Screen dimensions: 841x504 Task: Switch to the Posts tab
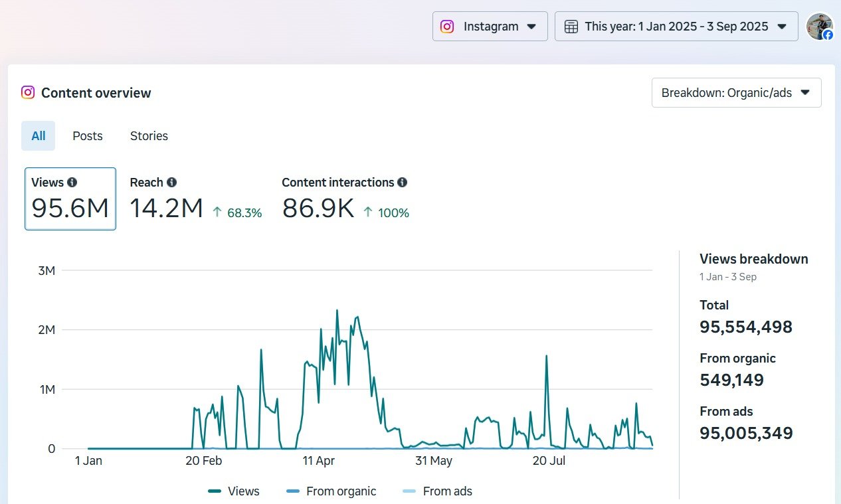pos(88,136)
